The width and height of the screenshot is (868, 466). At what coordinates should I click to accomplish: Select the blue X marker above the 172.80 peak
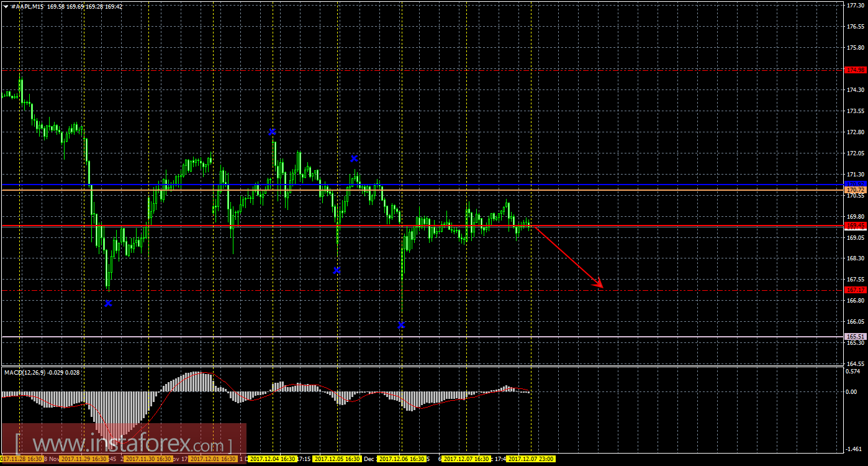pos(273,132)
